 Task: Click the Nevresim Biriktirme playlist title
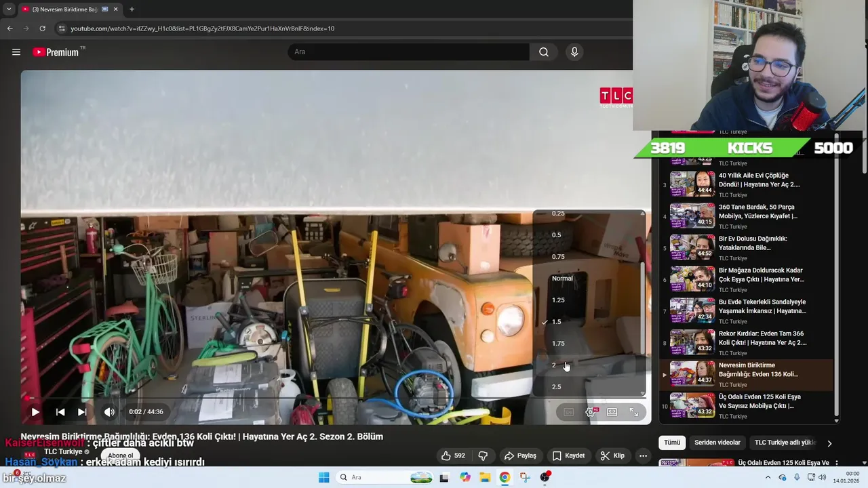point(758,369)
